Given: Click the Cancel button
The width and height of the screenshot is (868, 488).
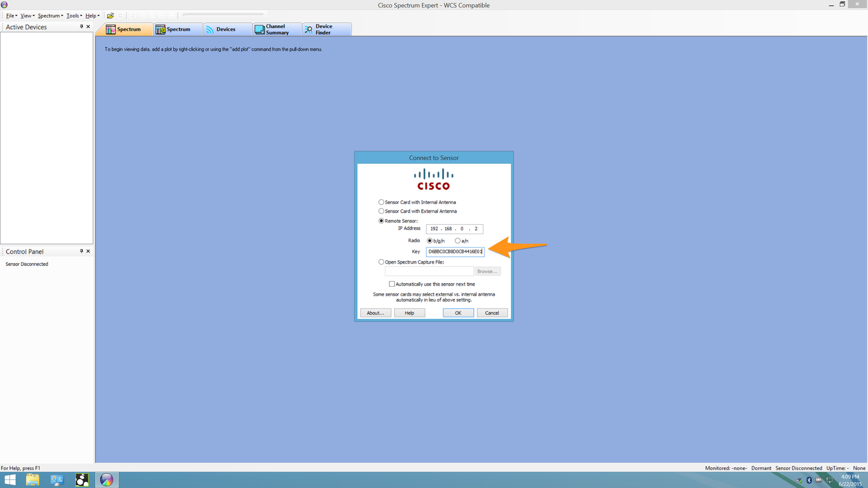Looking at the screenshot, I should point(492,313).
